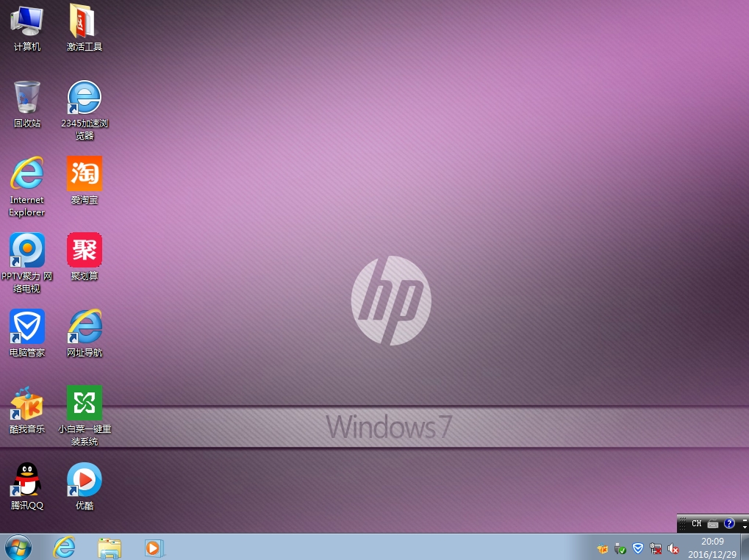Select 小白菜一键重装系统 icon

tap(84, 416)
